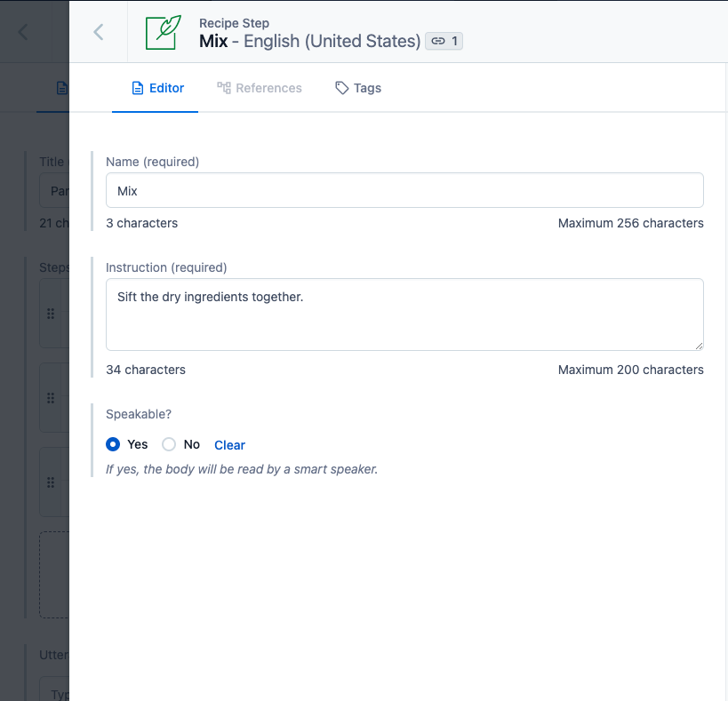The height and width of the screenshot is (701, 728).
Task: Click the dimmed back arrow in the background panel
Action: tap(23, 32)
